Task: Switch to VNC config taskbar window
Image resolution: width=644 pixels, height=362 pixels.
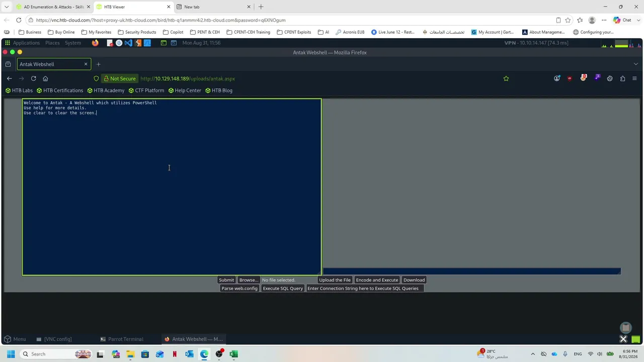Action: (x=54, y=339)
